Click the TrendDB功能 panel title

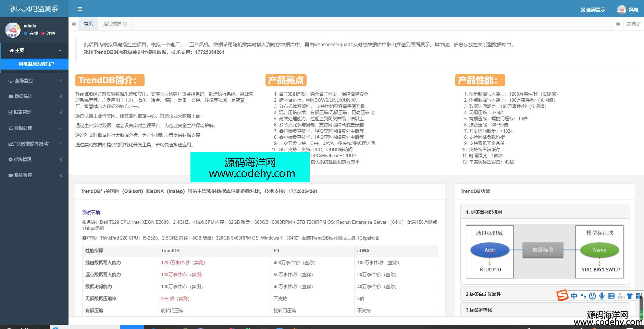click(475, 191)
